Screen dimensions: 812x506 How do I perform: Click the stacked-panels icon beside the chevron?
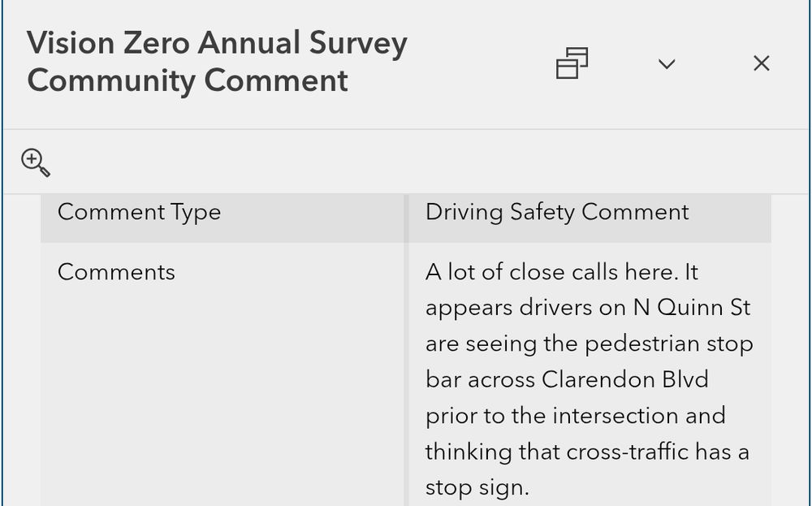[x=572, y=63]
